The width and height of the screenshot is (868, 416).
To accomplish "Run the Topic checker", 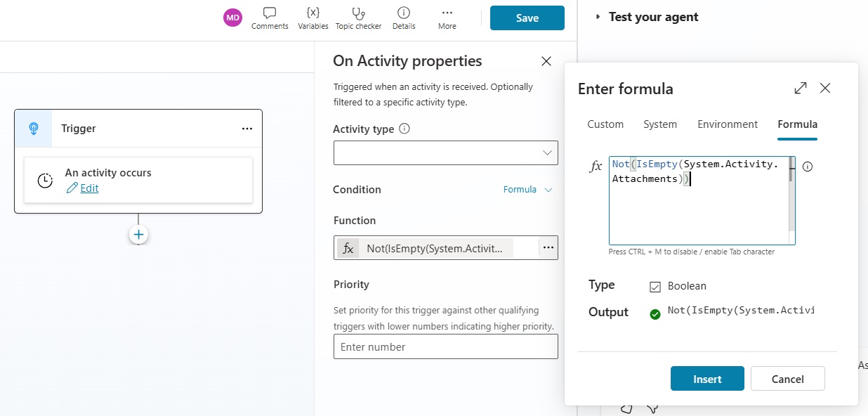I will [x=358, y=18].
